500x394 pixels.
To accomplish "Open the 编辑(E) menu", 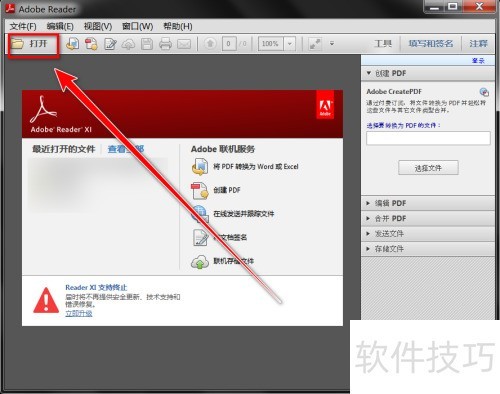I will coord(60,26).
